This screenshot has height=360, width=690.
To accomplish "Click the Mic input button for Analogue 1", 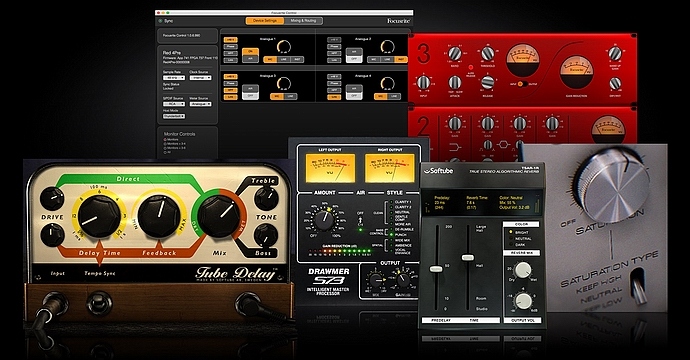I will [x=270, y=59].
